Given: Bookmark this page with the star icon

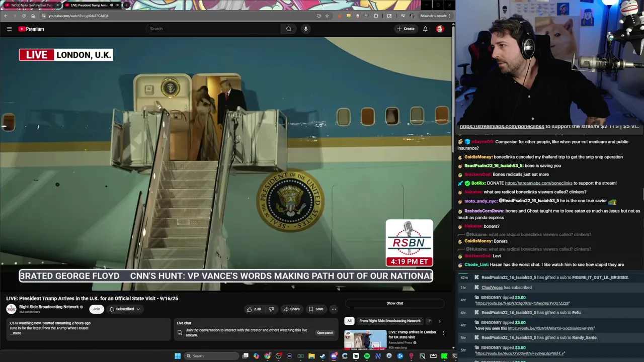Looking at the screenshot, I should pos(327,16).
